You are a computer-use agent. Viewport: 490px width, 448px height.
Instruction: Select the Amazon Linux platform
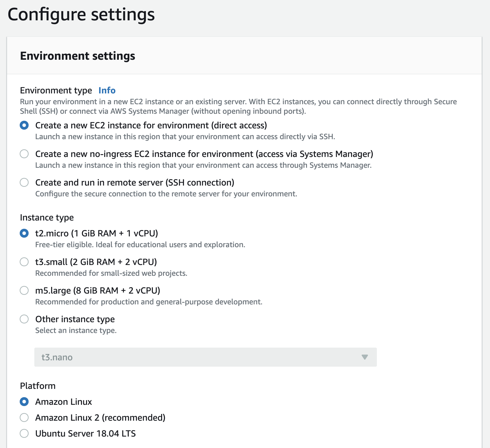pyautogui.click(x=24, y=402)
